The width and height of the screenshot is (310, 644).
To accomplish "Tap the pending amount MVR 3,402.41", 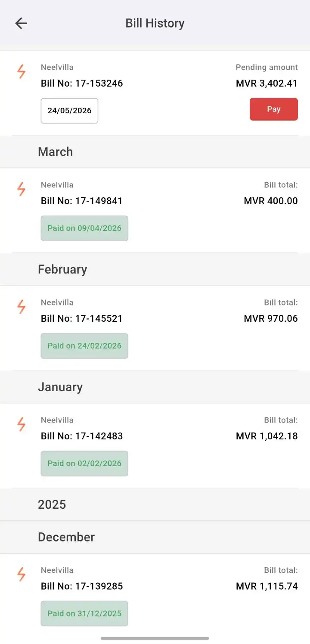I will click(x=267, y=83).
